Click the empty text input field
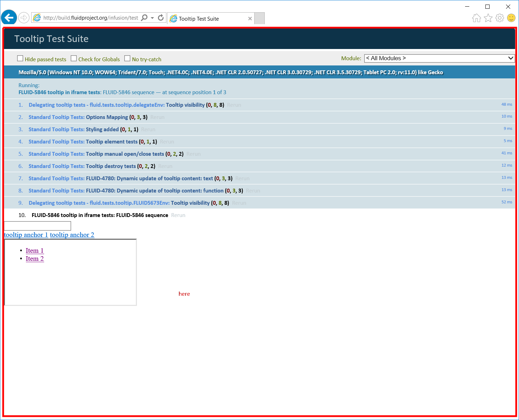 coord(37,226)
